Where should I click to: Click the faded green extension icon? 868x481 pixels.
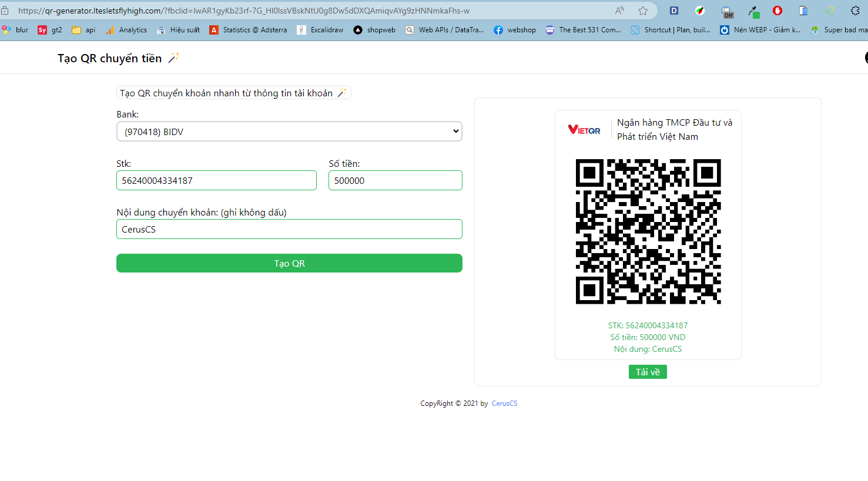pos(829,11)
